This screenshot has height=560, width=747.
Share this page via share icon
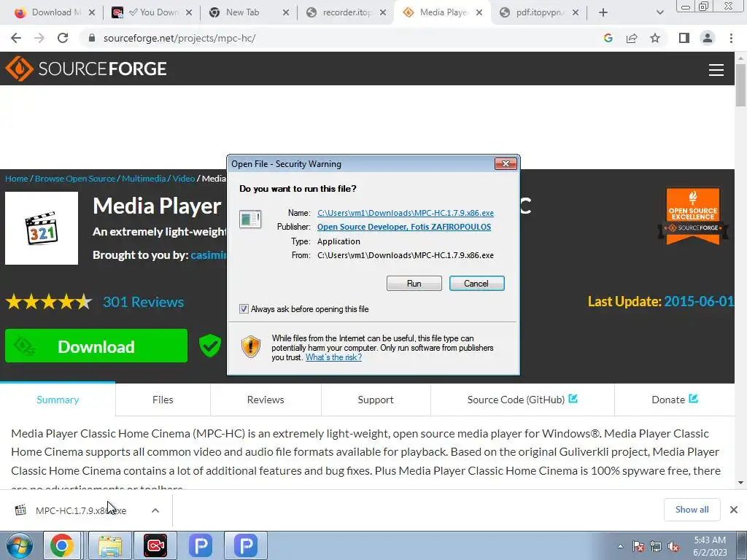pos(632,38)
